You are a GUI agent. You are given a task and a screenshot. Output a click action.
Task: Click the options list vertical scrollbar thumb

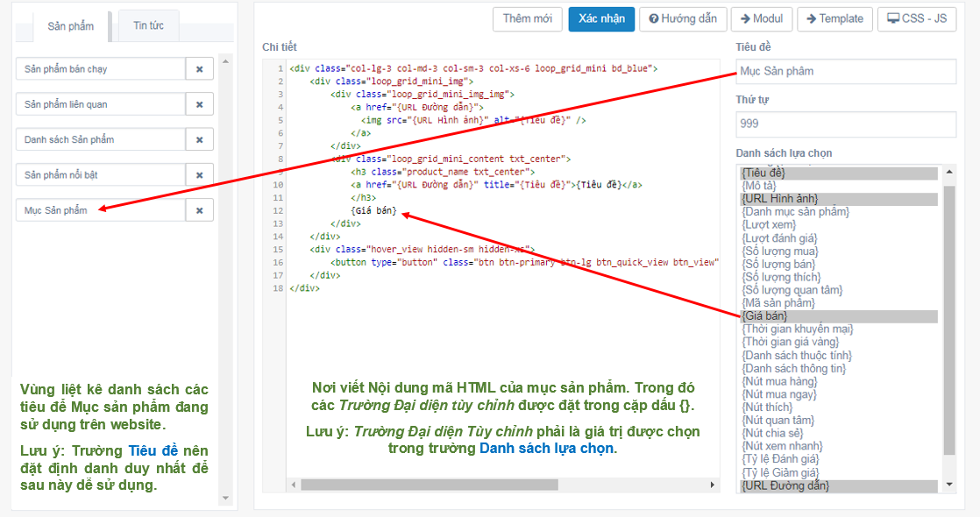[x=948, y=320]
